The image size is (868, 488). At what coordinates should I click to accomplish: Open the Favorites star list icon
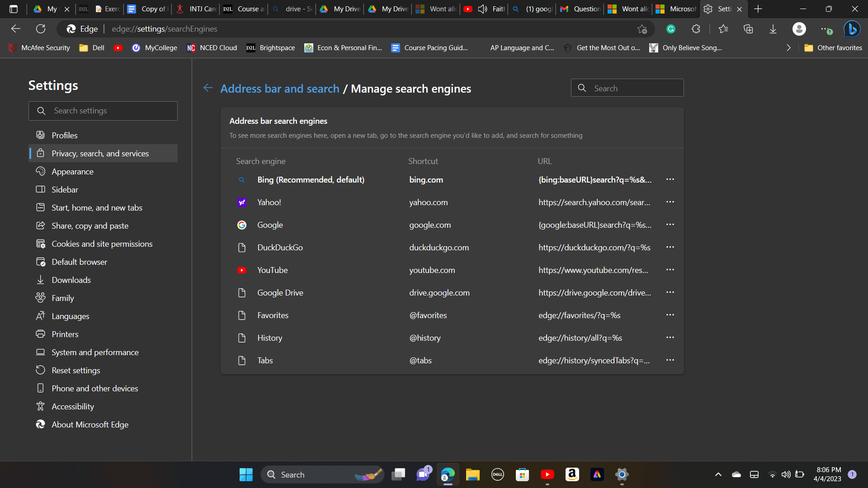coord(723,29)
